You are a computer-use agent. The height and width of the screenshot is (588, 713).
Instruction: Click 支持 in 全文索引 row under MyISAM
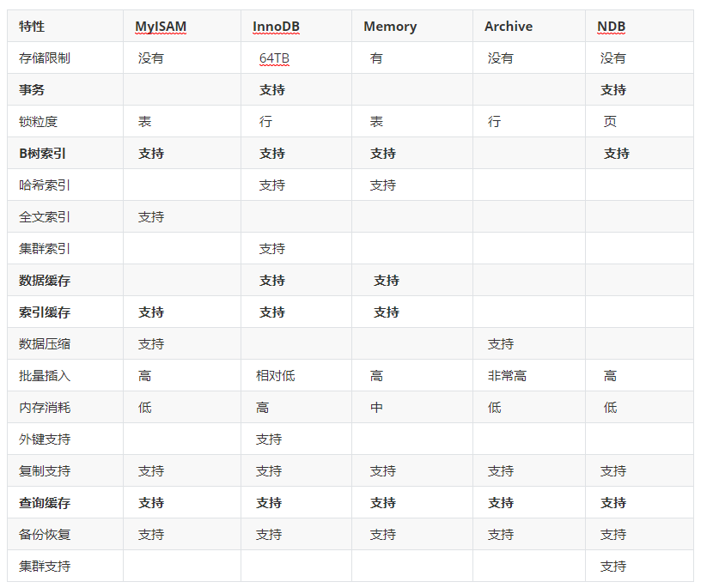tap(151, 217)
